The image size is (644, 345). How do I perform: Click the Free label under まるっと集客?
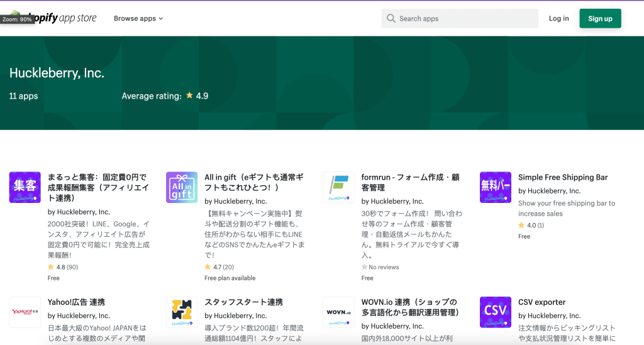pyautogui.click(x=53, y=278)
